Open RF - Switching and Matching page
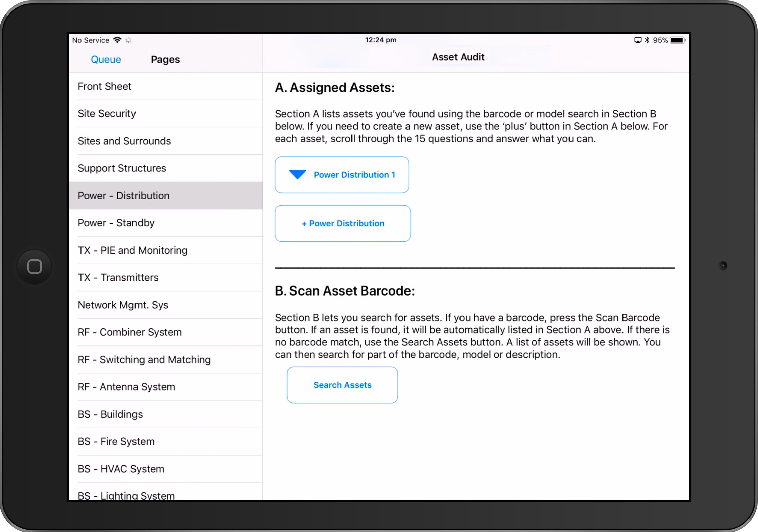758x532 pixels. pos(166,360)
